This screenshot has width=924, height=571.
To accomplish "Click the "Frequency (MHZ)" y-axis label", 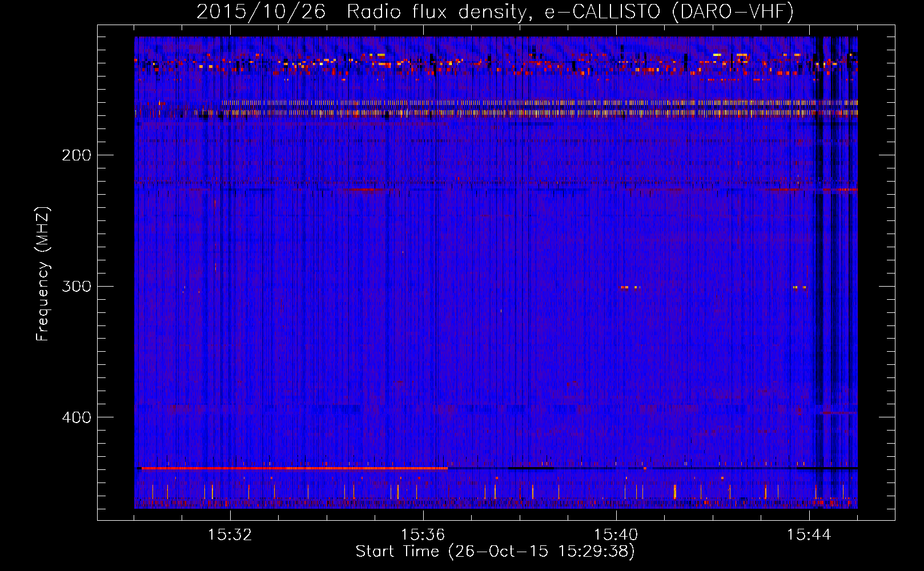I will coord(43,274).
